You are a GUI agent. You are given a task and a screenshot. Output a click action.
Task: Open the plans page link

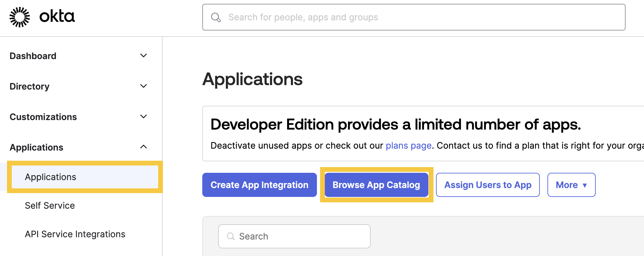pyautogui.click(x=408, y=145)
